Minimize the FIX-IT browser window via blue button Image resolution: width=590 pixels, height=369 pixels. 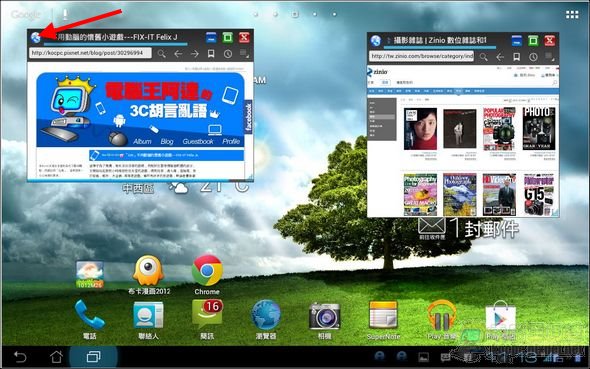[211, 37]
